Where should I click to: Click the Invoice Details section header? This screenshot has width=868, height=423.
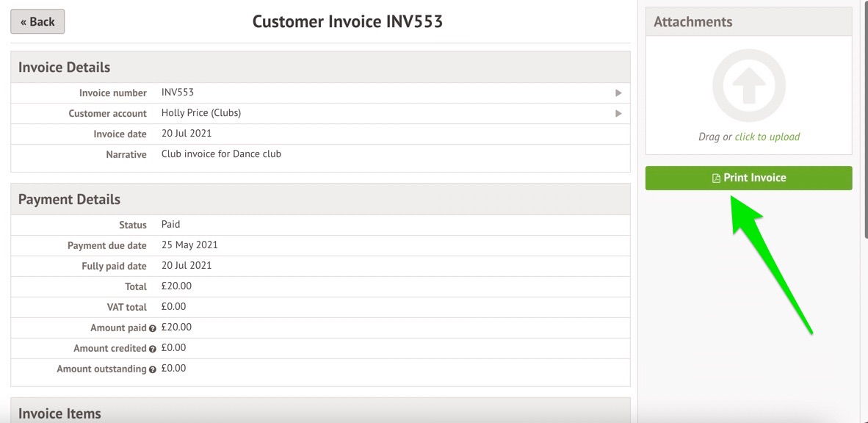click(64, 68)
